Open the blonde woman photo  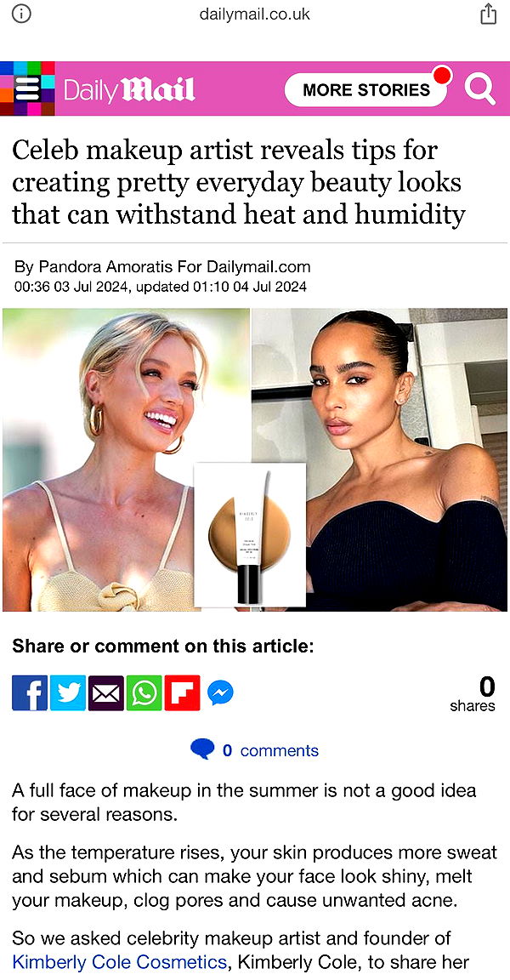(x=126, y=459)
